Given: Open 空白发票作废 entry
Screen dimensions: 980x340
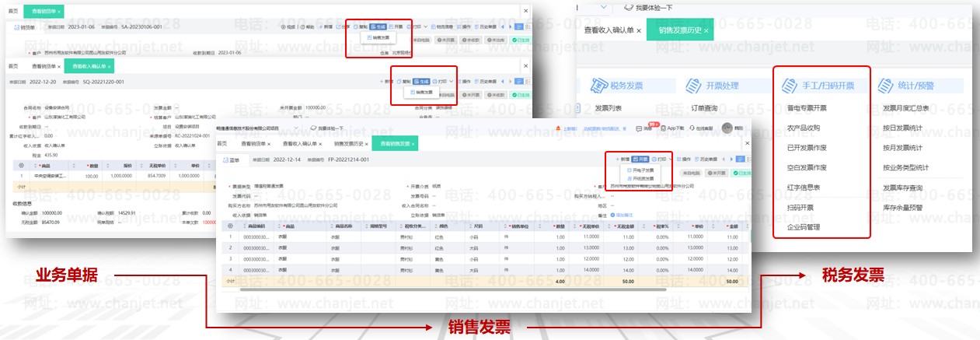Looking at the screenshot, I should coord(807,167).
